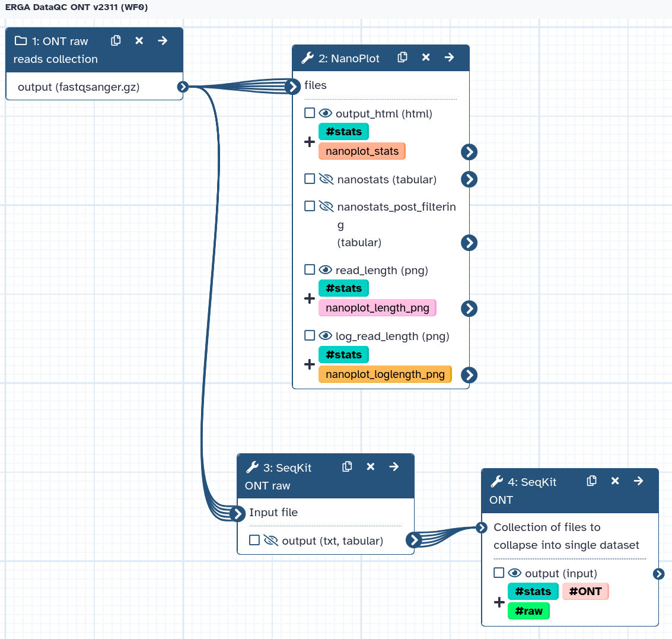
Task: Toggle visibility eye for log_read_length (png)
Action: click(x=326, y=335)
